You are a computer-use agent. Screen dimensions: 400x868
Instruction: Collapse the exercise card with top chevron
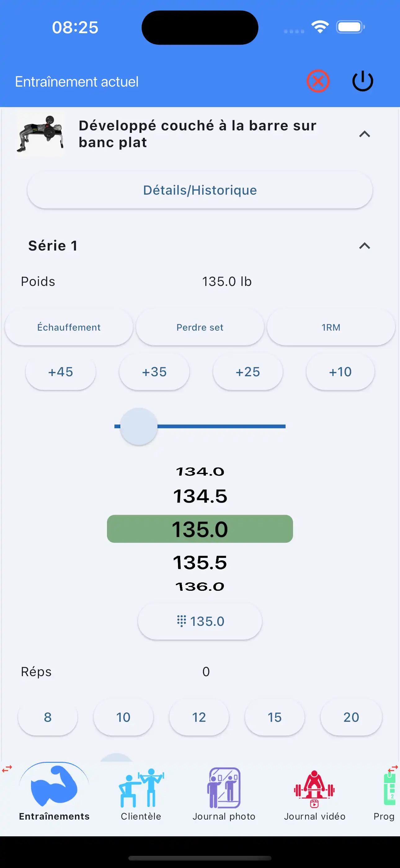[x=364, y=134]
